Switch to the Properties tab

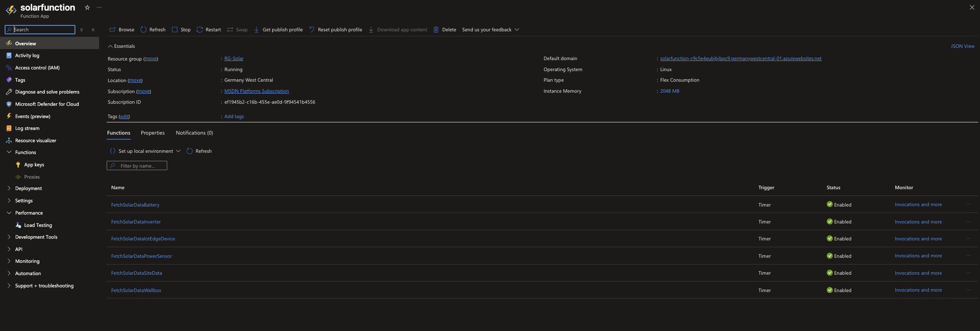[152, 133]
